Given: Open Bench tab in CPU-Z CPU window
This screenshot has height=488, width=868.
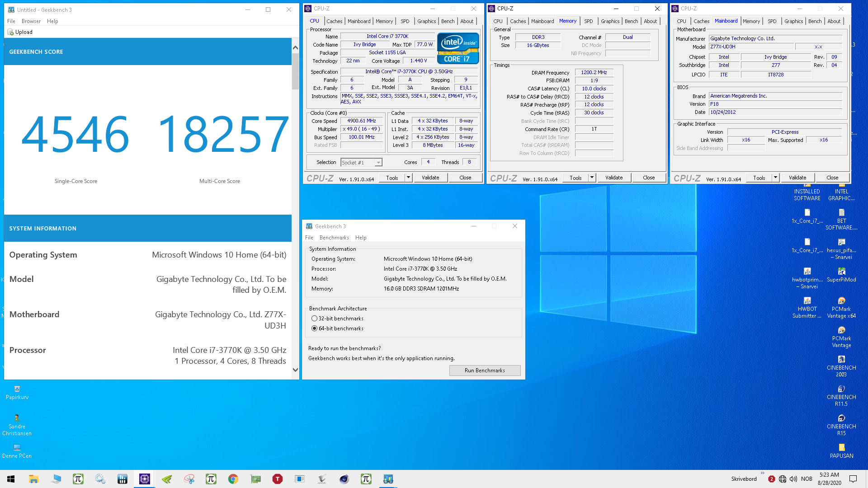Looking at the screenshot, I should (448, 21).
